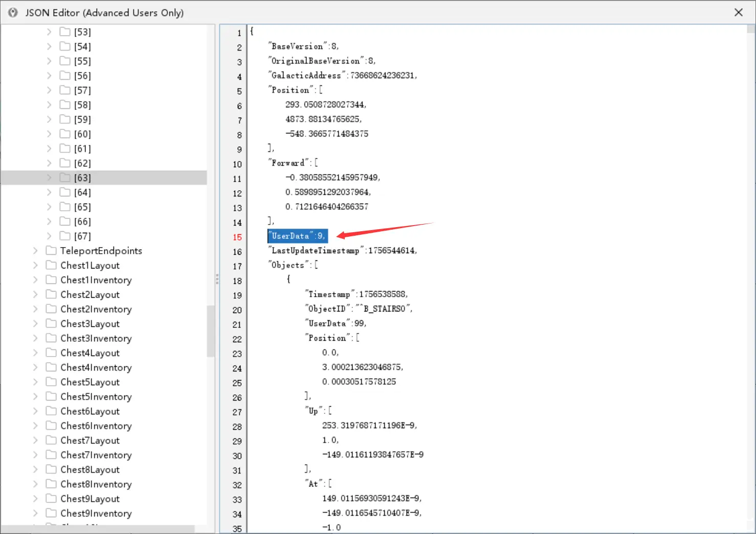Select the Chest2Inventory tree item

point(96,309)
